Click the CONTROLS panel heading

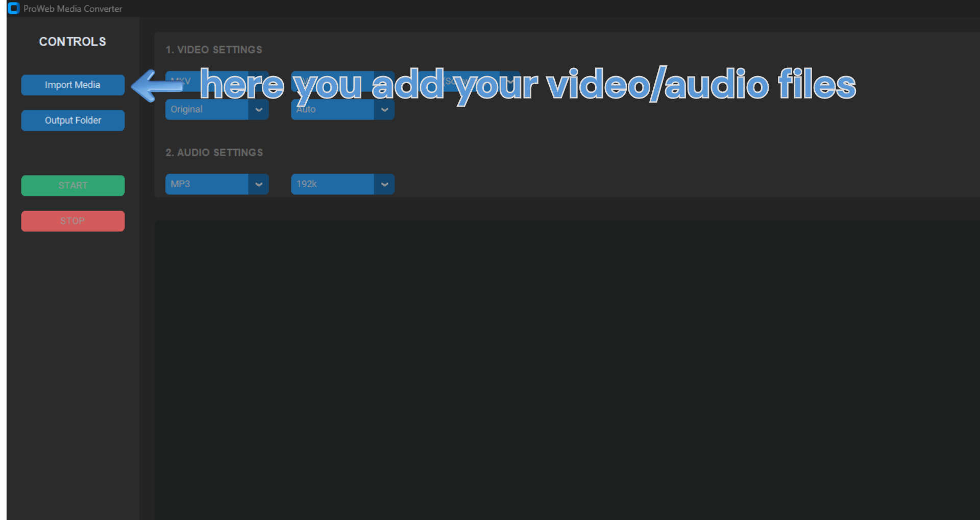[72, 41]
